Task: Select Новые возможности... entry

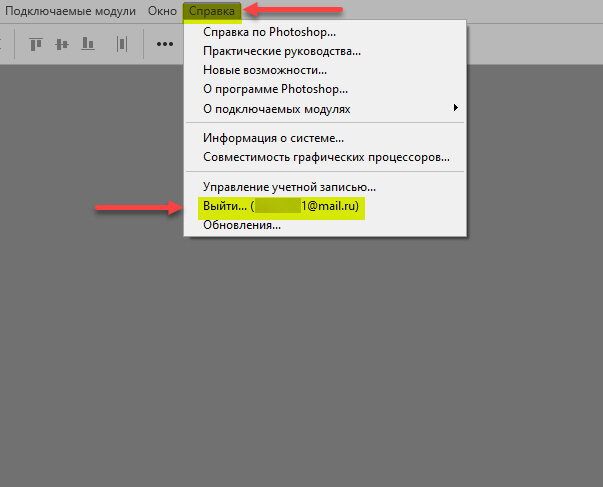Action: (x=325, y=70)
